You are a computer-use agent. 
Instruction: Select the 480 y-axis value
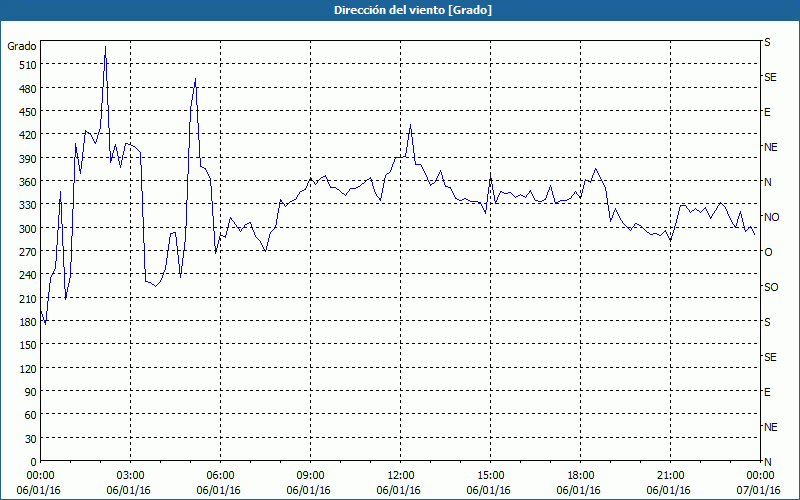[x=28, y=88]
